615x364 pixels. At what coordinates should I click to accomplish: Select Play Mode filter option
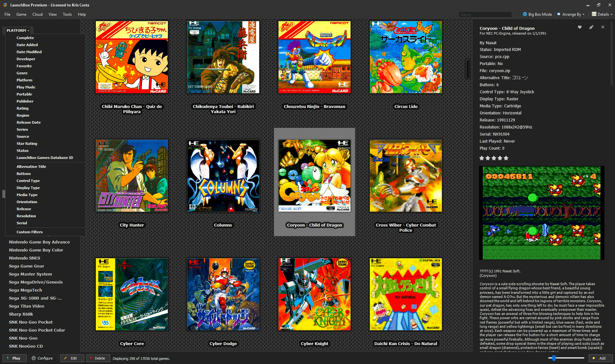(x=26, y=87)
